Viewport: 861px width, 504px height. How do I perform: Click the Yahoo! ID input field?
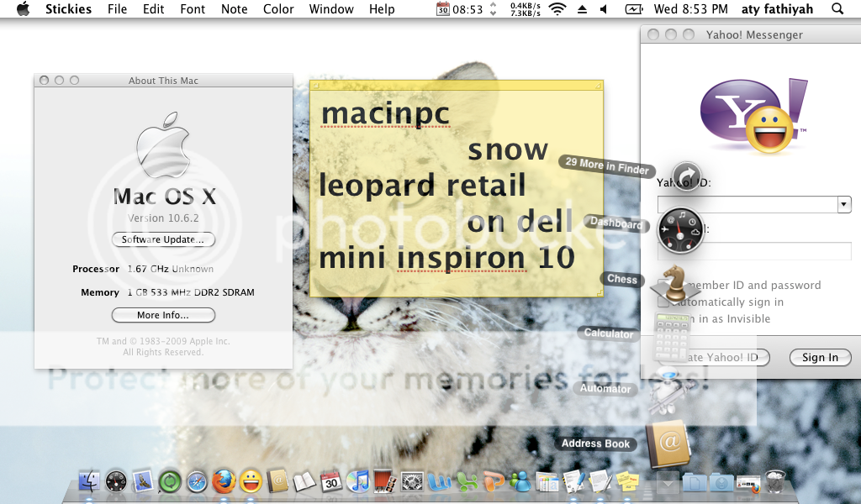[x=747, y=205]
